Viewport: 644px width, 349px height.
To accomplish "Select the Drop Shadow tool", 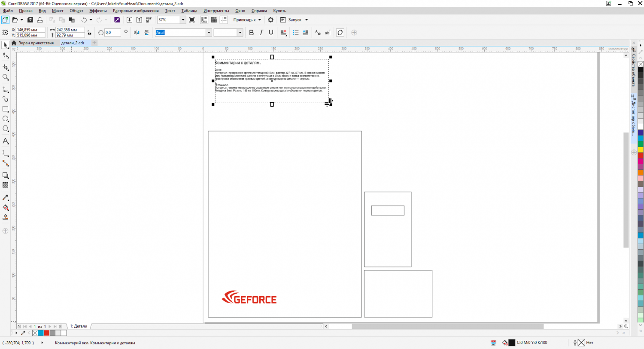I will [6, 175].
